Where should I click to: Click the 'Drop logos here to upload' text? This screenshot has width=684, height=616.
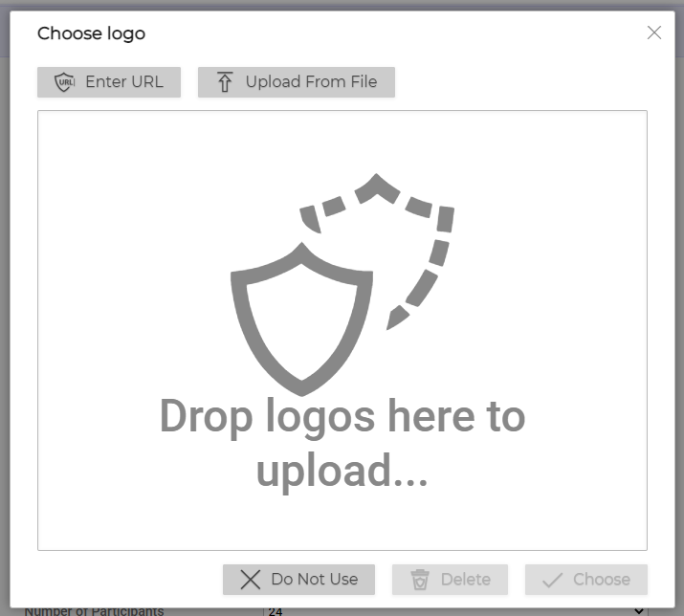point(342,443)
